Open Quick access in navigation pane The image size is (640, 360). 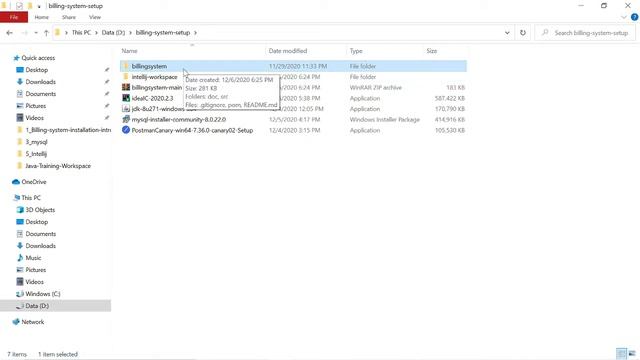point(38,58)
